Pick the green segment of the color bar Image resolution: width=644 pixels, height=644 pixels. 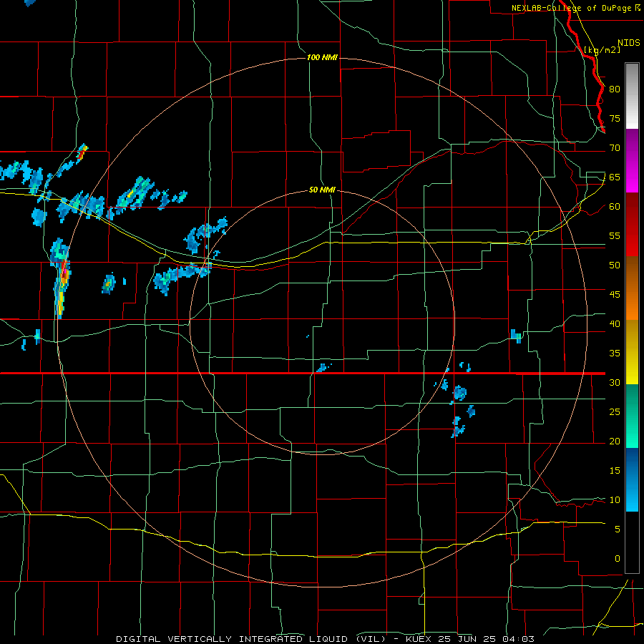(x=632, y=416)
